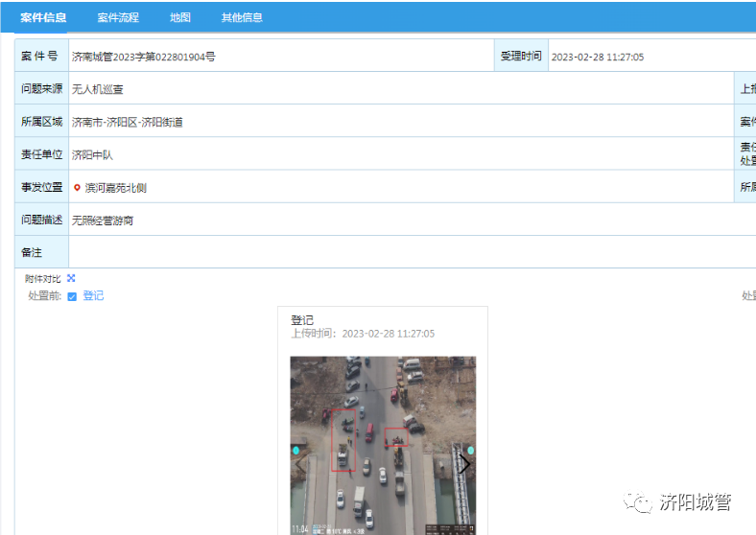756x535 pixels.
Task: Click the 所属区域 field value
Action: pos(128,122)
